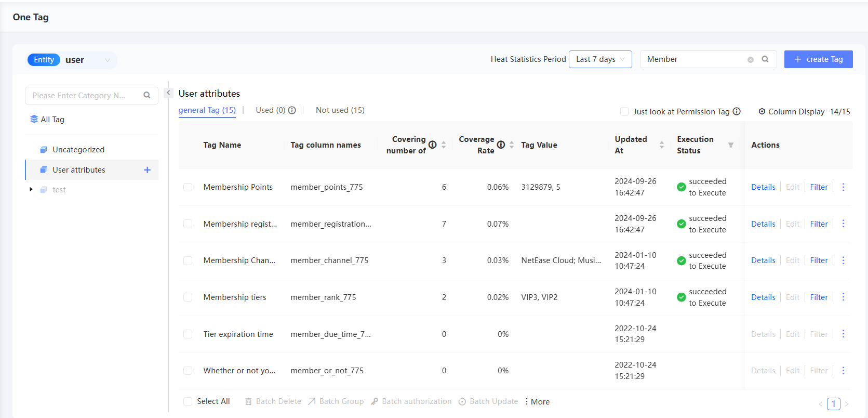Screen dimensions: 868x418
Task: Check the Membership Points row checkbox
Action: coord(188,187)
